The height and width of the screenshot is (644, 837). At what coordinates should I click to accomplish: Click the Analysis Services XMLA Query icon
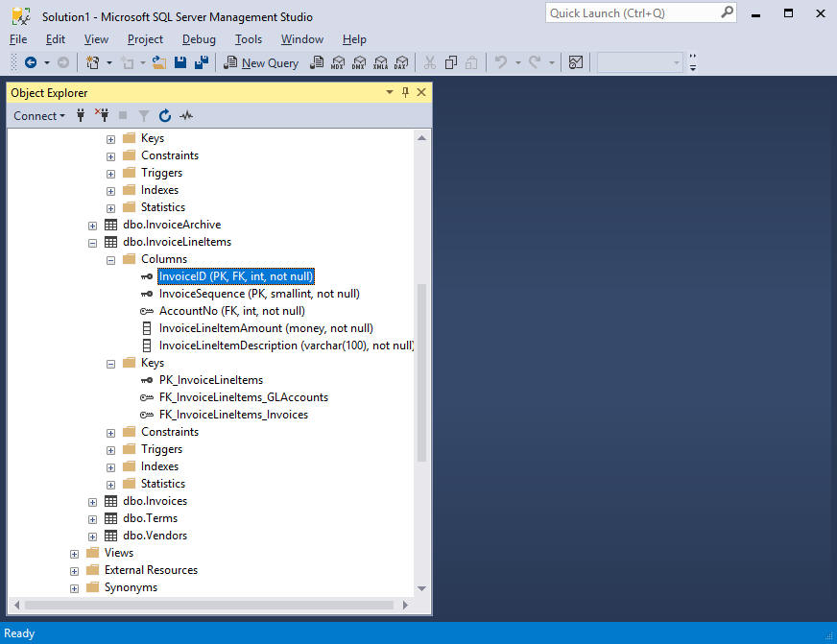tap(380, 63)
